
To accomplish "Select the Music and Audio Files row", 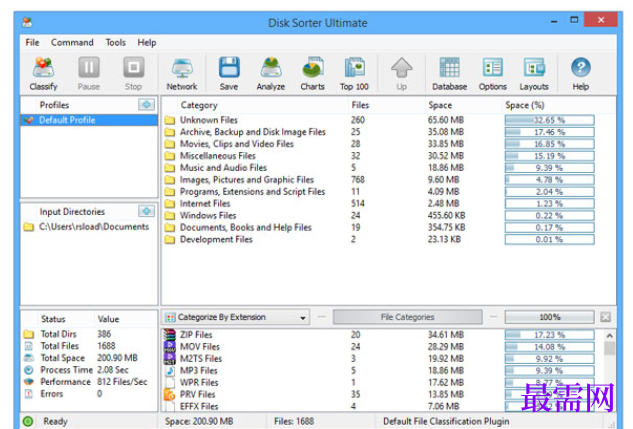I will (379, 168).
